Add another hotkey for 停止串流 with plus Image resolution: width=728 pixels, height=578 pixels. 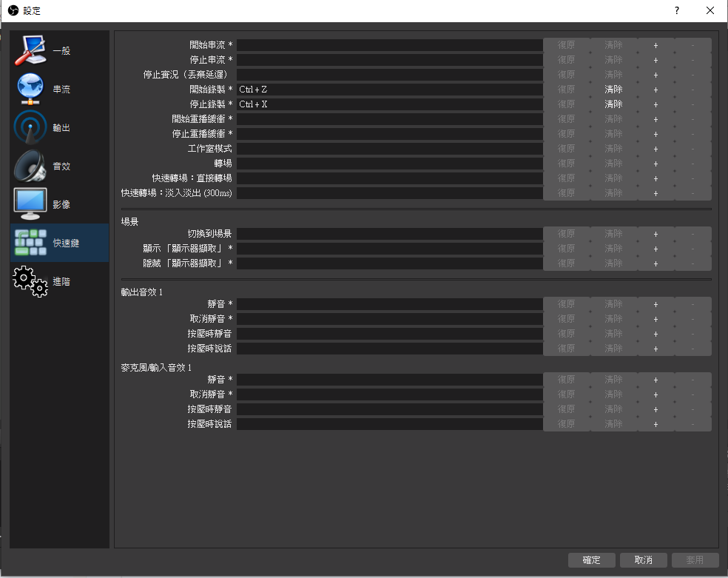[655, 60]
